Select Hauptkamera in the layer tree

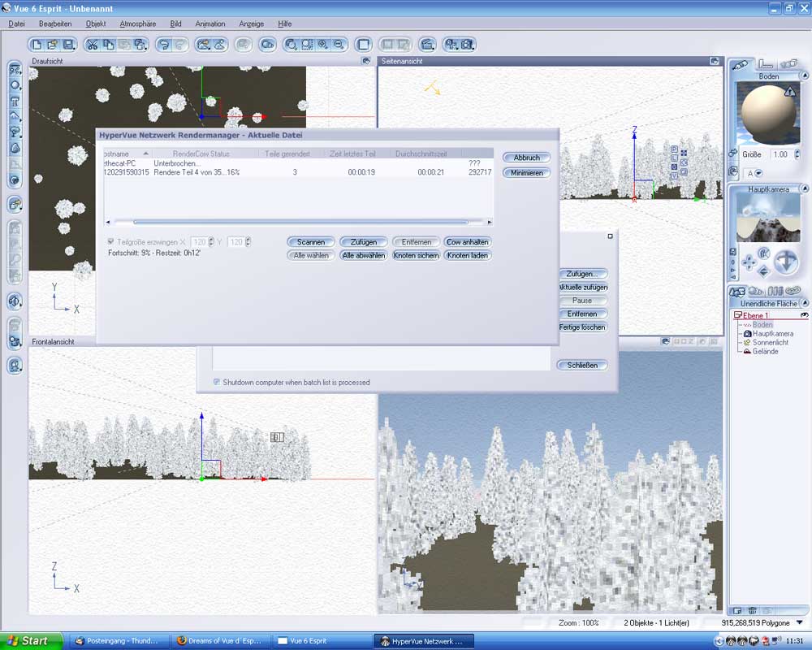click(x=773, y=334)
